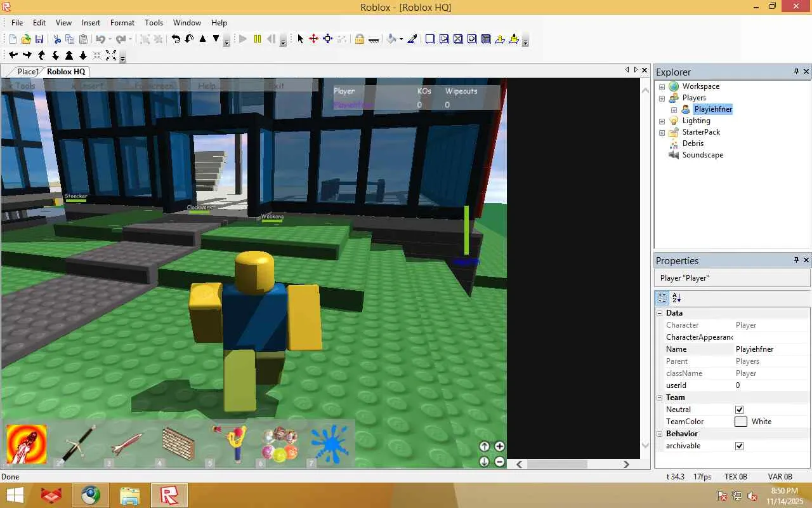This screenshot has height=508, width=812.
Task: Click the userId value field
Action: 772,385
